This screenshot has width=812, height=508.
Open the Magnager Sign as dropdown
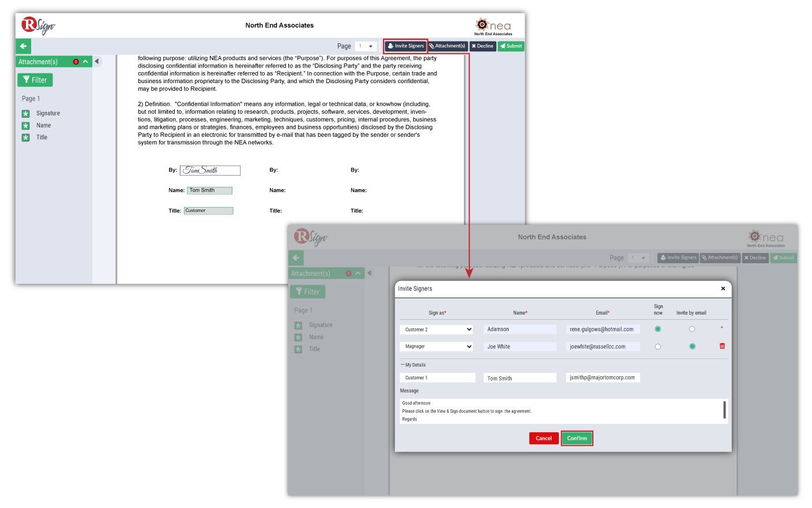tap(437, 347)
